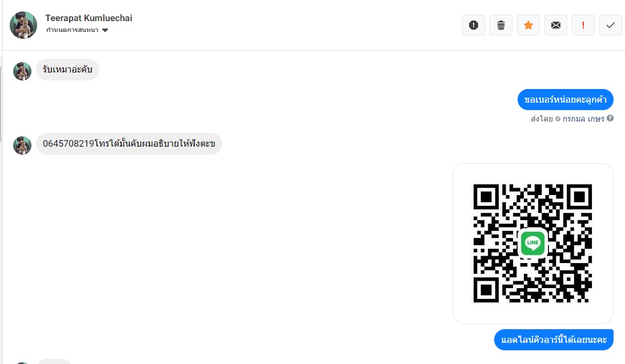Click the sent-by checkmark status icon

coord(558,119)
